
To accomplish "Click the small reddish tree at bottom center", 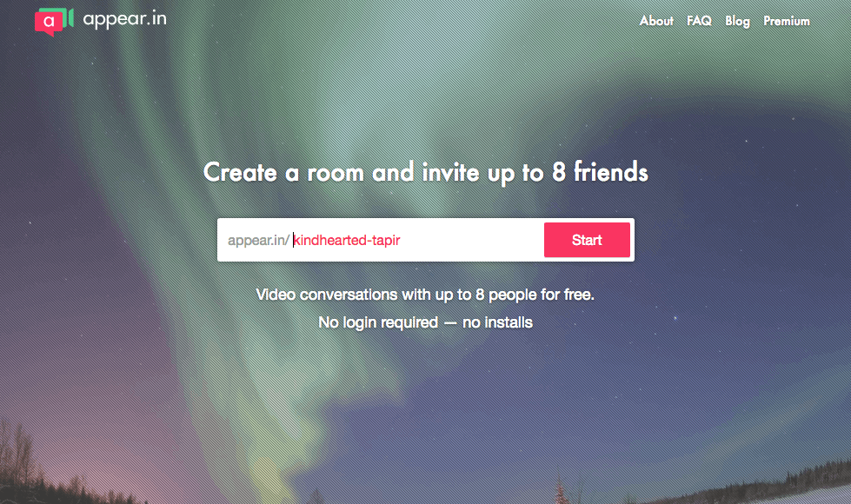I will click(x=560, y=493).
